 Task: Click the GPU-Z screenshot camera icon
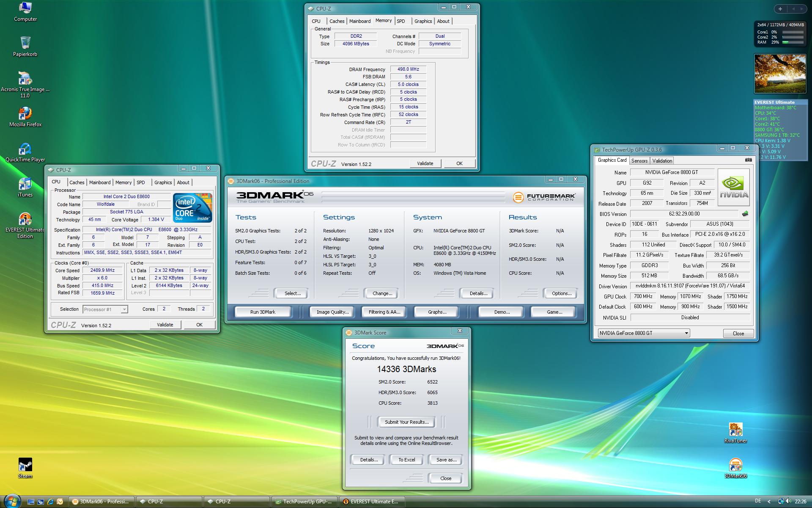point(748,160)
